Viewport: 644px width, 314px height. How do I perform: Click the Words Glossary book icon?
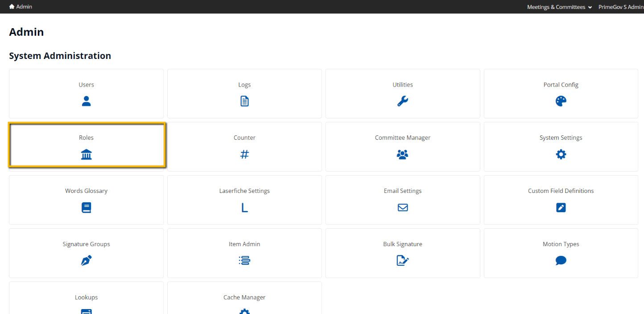(x=86, y=208)
